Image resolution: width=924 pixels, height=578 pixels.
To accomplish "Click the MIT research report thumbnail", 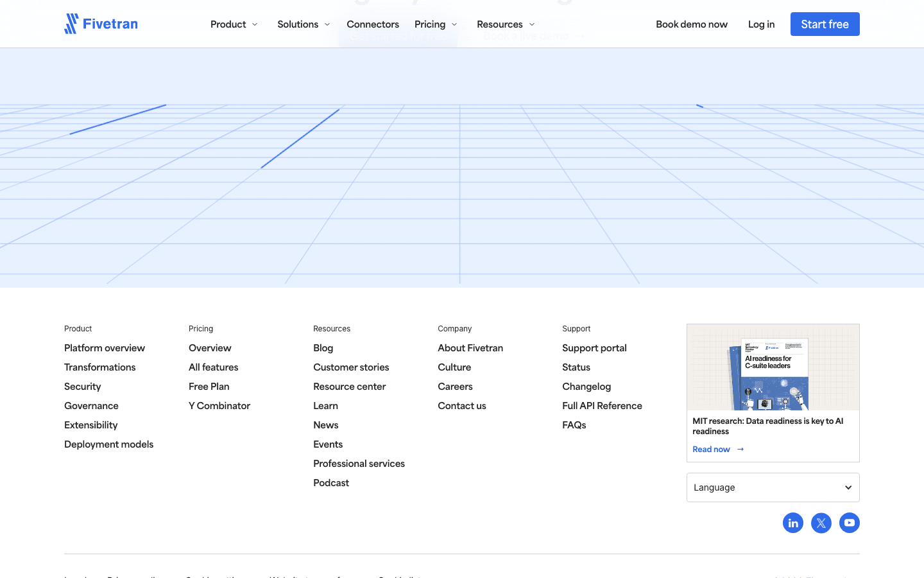I will click(773, 367).
